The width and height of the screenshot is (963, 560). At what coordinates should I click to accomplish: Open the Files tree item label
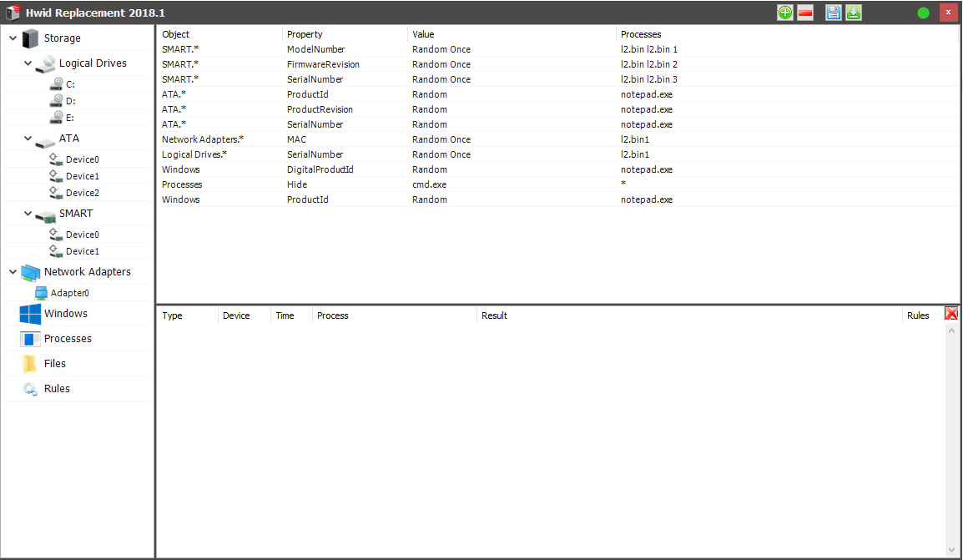[55, 364]
